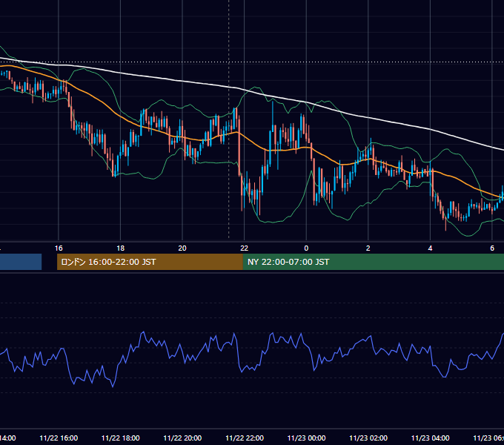Select the lone hour label "22" above the session bars
Viewport: 504px width, 445px height.
[245, 248]
